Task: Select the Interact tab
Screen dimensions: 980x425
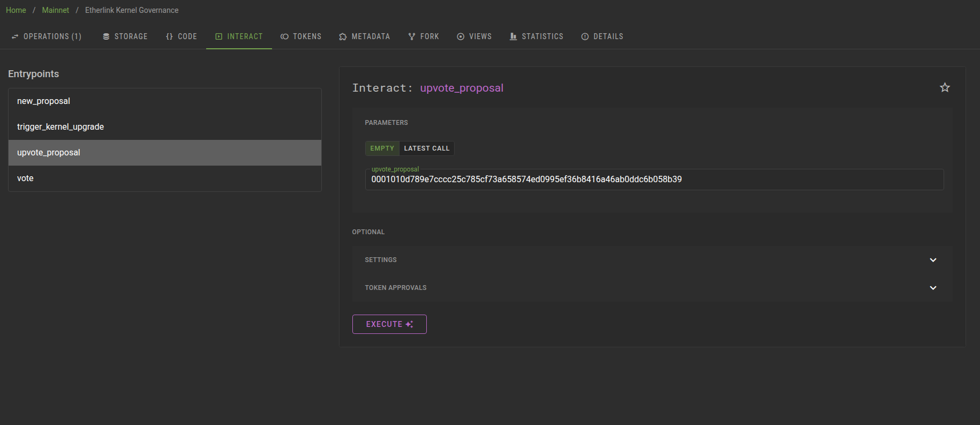Action: point(239,36)
